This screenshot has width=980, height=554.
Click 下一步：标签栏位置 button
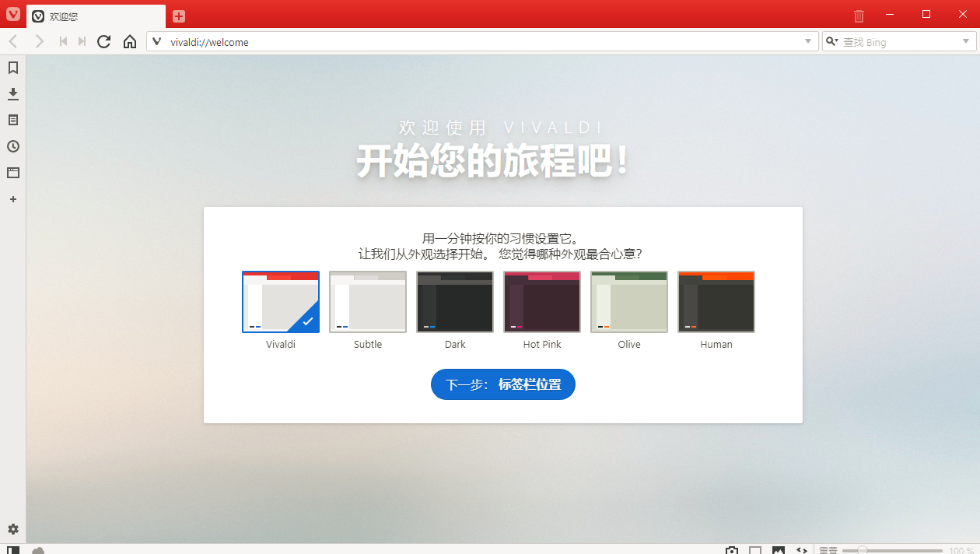(503, 384)
